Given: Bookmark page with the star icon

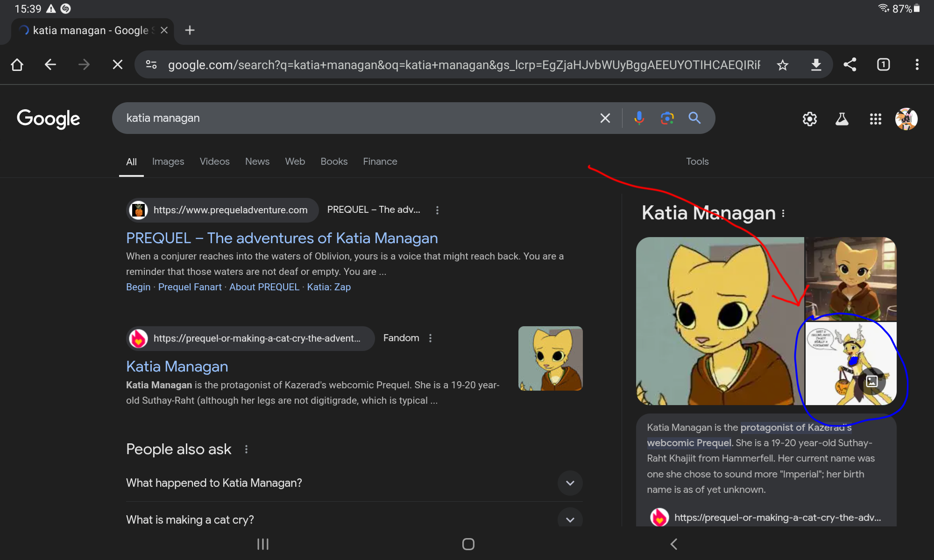Looking at the screenshot, I should click(x=783, y=65).
